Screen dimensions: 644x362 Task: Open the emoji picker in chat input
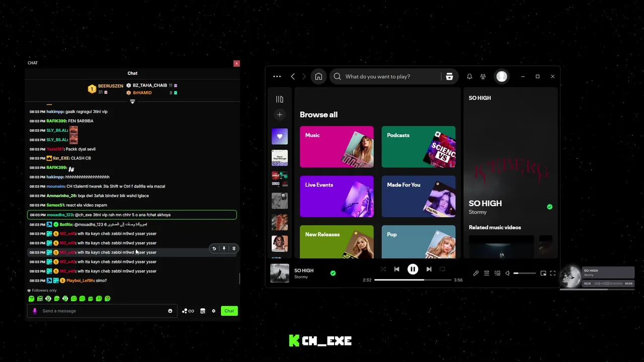(x=170, y=311)
